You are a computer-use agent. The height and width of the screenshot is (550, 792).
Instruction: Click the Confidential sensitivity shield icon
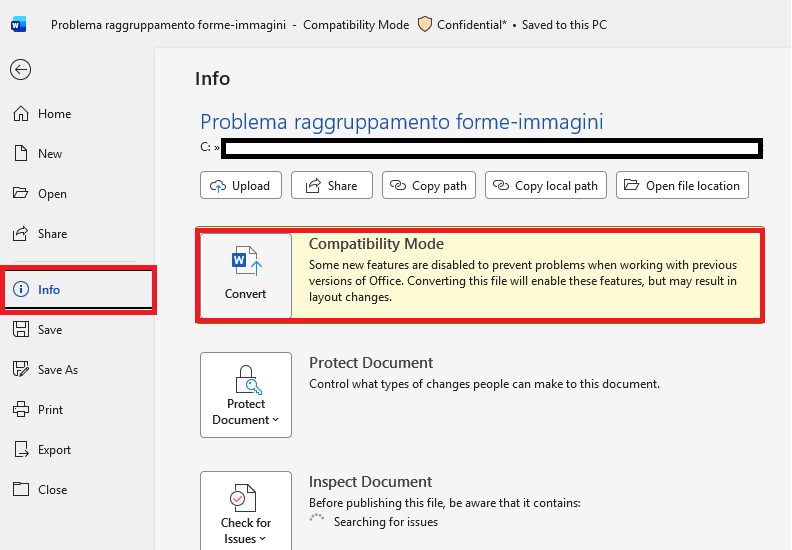coord(425,24)
